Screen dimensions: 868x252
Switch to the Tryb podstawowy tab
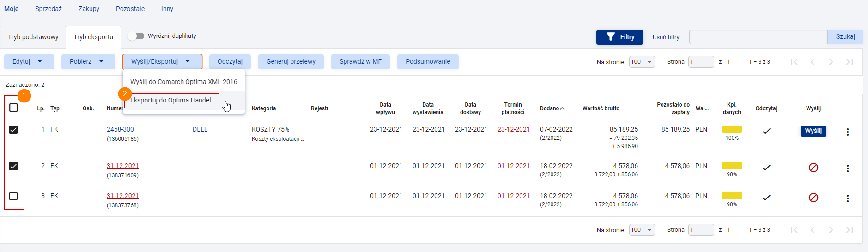pyautogui.click(x=33, y=37)
